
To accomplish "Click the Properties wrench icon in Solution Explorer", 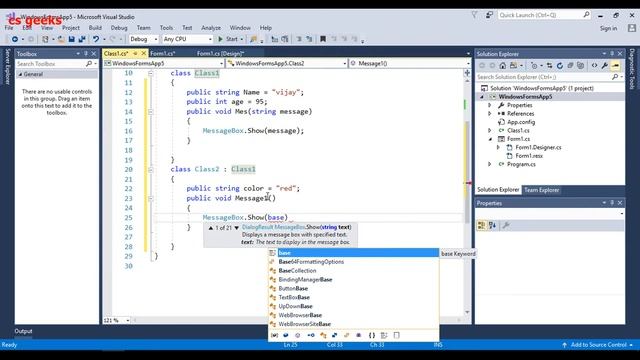I will pos(605,66).
